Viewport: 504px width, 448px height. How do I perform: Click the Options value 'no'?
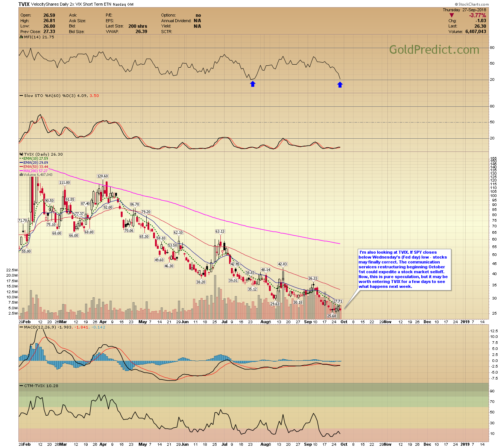click(198, 15)
